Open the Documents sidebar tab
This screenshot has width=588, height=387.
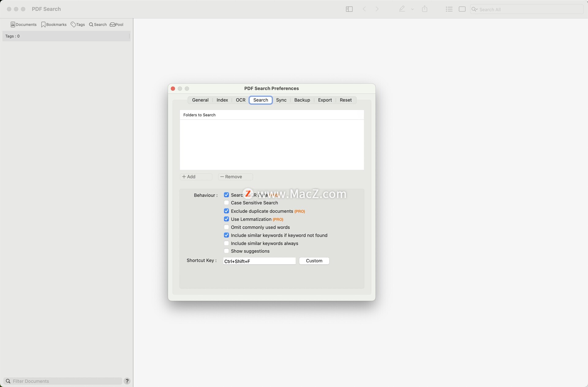[x=24, y=25]
